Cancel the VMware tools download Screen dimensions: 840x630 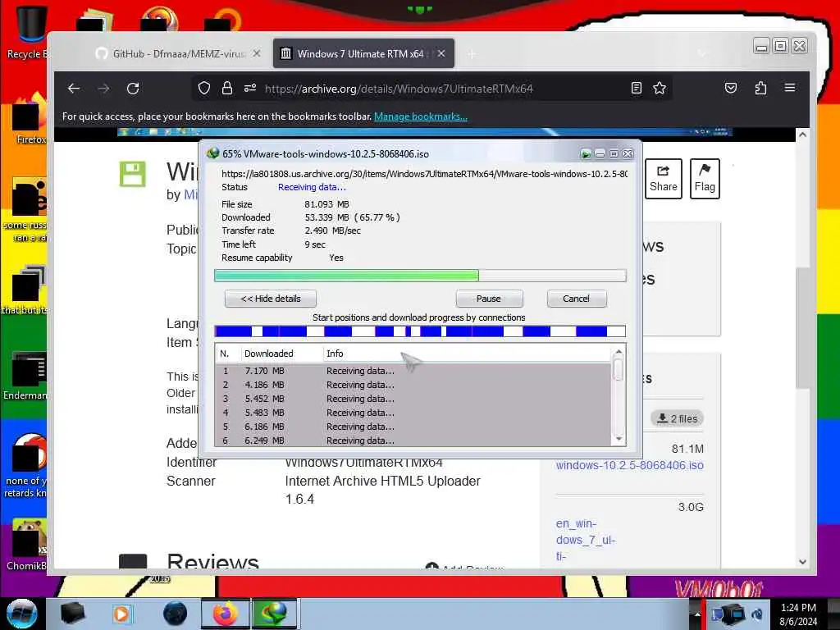(577, 299)
